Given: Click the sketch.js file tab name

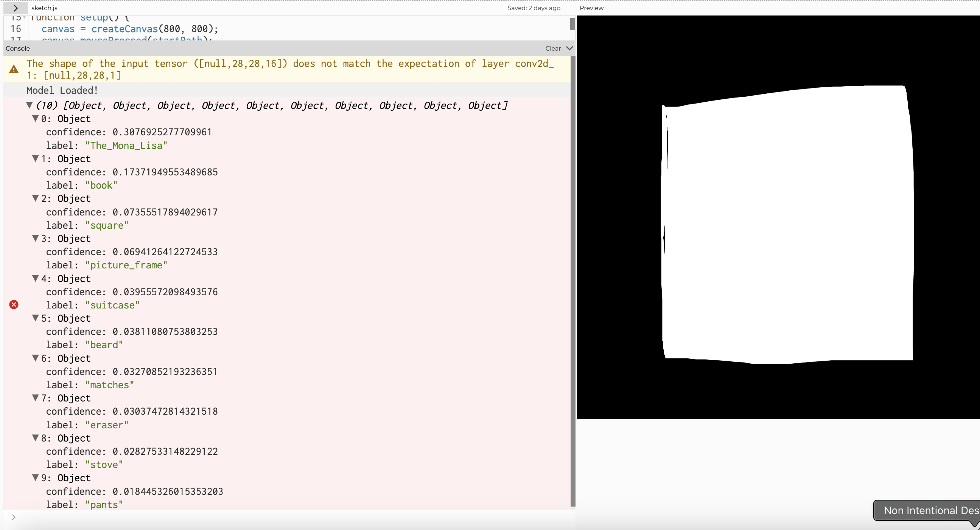Looking at the screenshot, I should (x=45, y=8).
